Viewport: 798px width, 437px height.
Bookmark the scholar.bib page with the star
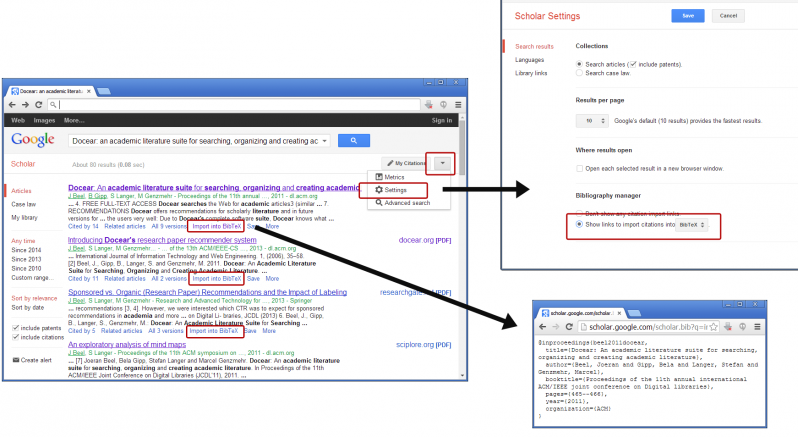click(714, 327)
